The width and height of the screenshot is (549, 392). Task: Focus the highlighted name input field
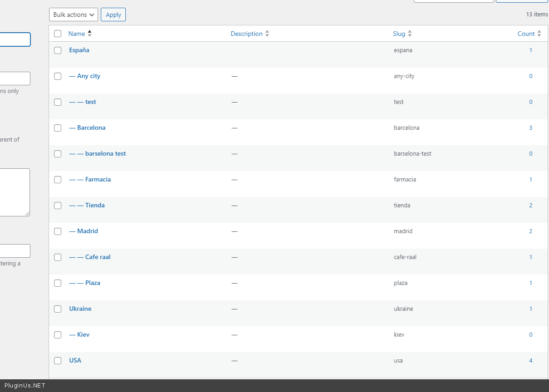click(x=15, y=39)
